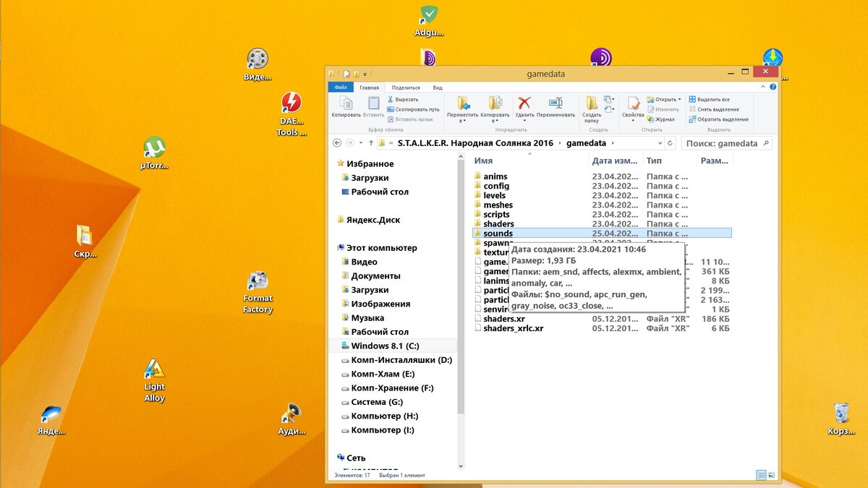Click the µTorrent desktop shortcut

pos(154,153)
